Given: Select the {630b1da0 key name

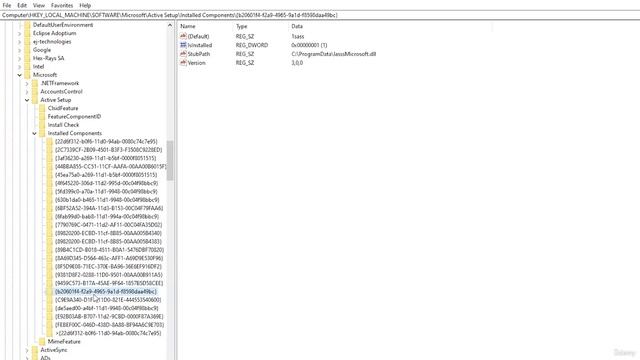Looking at the screenshot, I should point(107,200).
